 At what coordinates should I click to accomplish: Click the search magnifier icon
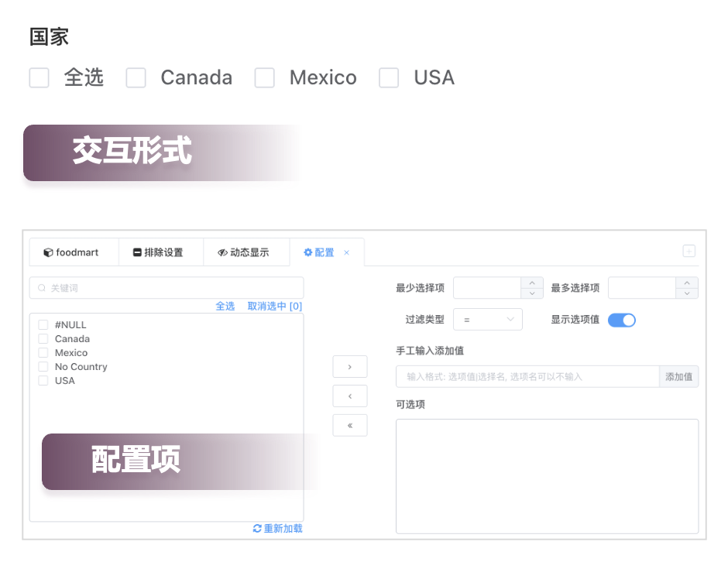click(42, 288)
